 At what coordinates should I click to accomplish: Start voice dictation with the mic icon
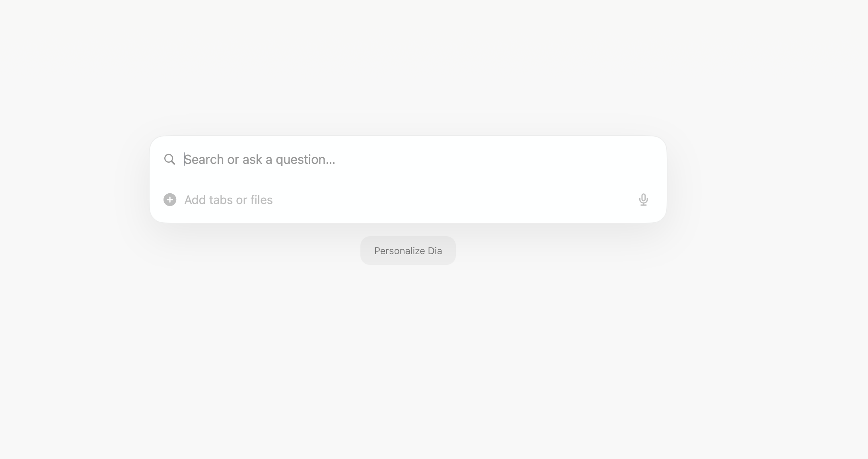[643, 200]
